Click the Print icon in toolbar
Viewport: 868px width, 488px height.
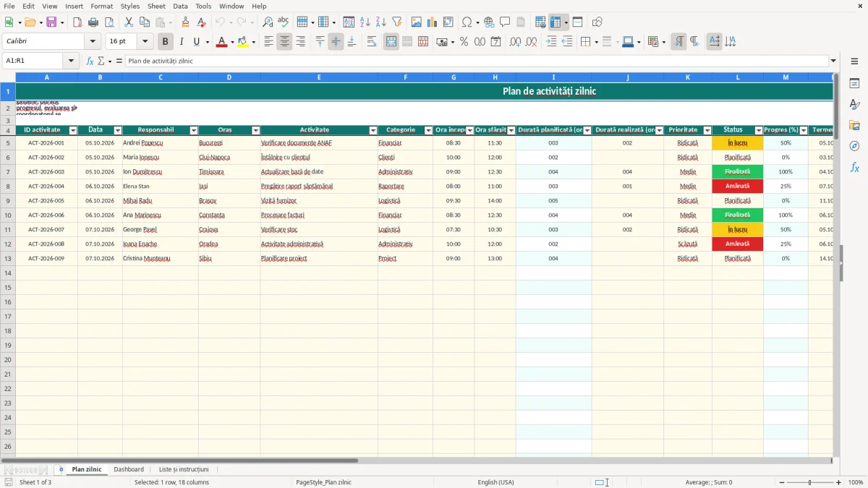coord(93,22)
